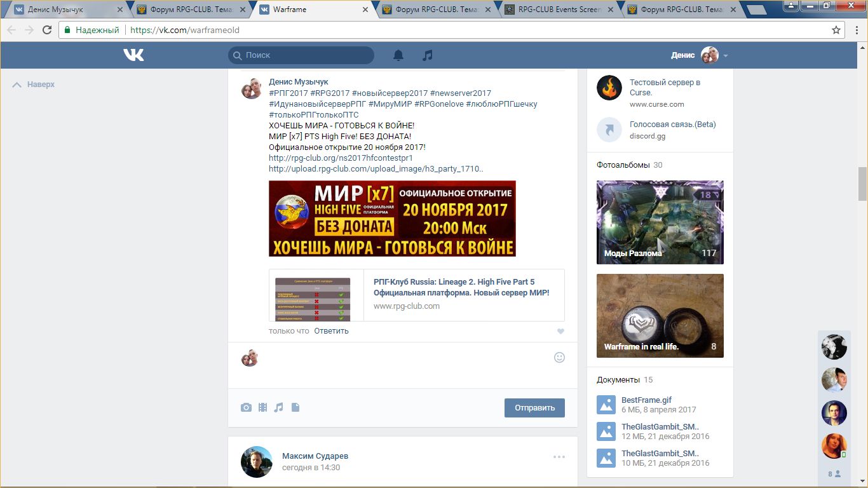Attach a photo with camera icon
Screen dimensions: 868x488
pos(246,407)
